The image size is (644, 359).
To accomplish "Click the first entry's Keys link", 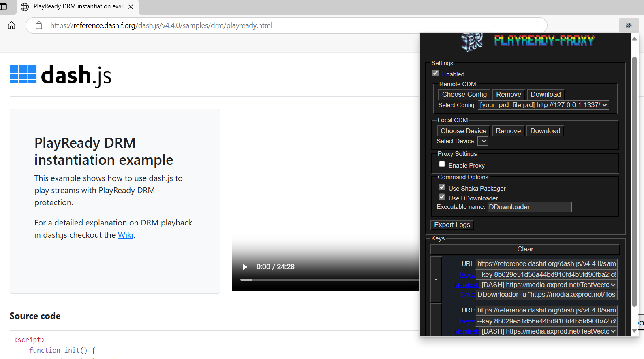I will pos(467,275).
